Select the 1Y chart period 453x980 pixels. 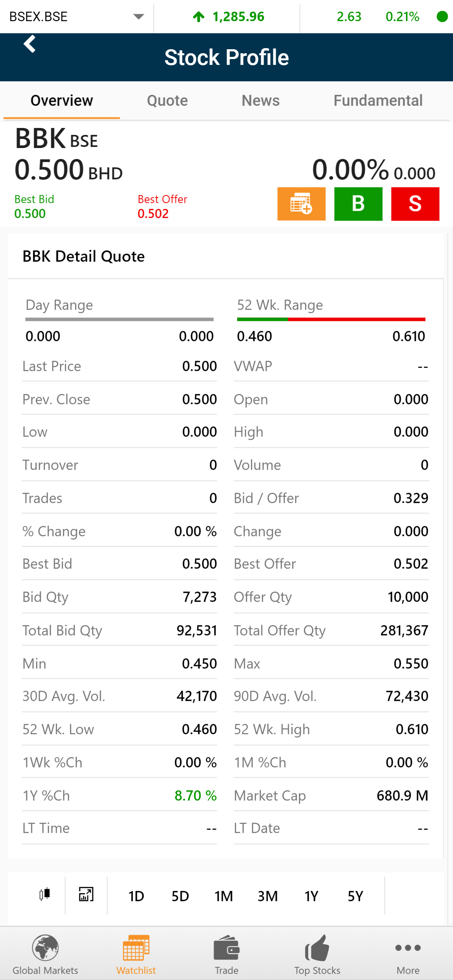coord(311,896)
